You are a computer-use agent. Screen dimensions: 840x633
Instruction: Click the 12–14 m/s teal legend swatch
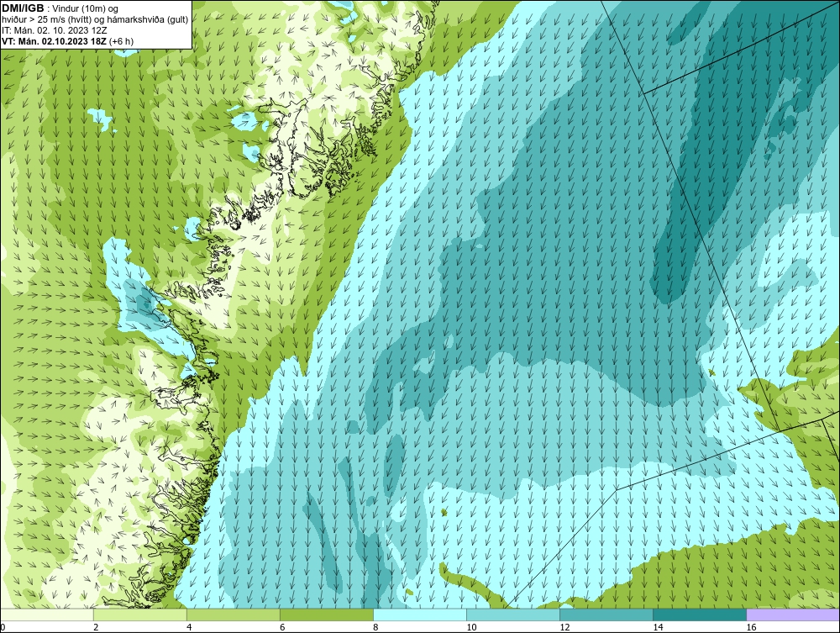pyautogui.click(x=606, y=615)
